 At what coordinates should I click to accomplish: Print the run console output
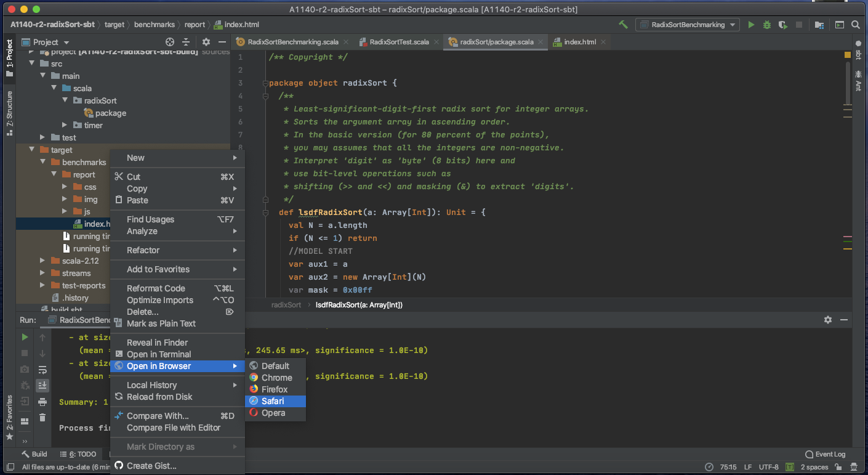pos(42,402)
